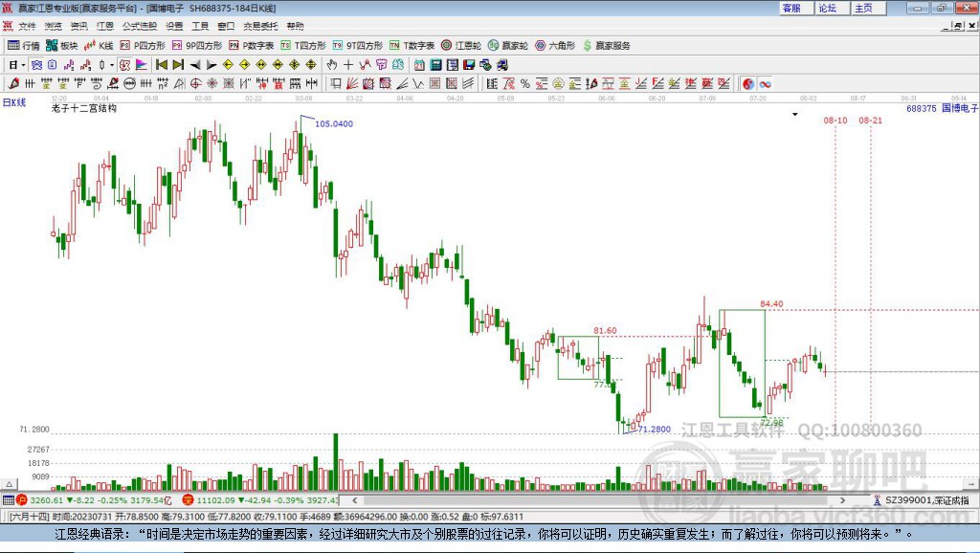
Task: Click the table icon in status bar
Action: click(x=8, y=499)
